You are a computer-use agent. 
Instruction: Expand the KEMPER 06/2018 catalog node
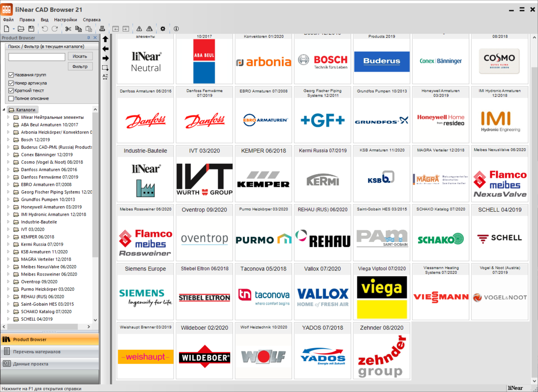click(8, 237)
